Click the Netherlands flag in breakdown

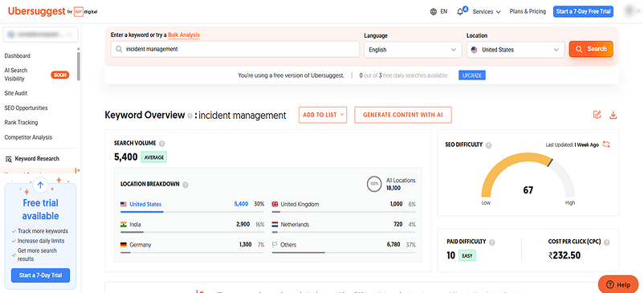[275, 225]
